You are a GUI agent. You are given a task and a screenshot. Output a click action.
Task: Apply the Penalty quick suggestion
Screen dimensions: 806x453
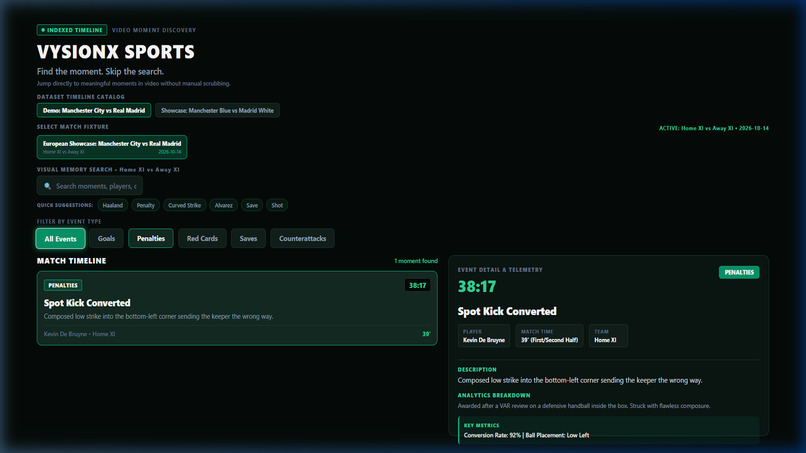coord(145,205)
